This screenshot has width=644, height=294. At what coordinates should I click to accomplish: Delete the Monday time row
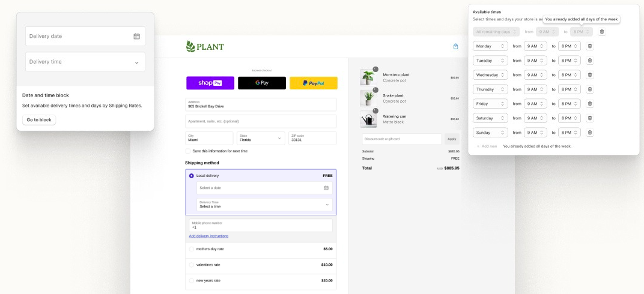[589, 46]
